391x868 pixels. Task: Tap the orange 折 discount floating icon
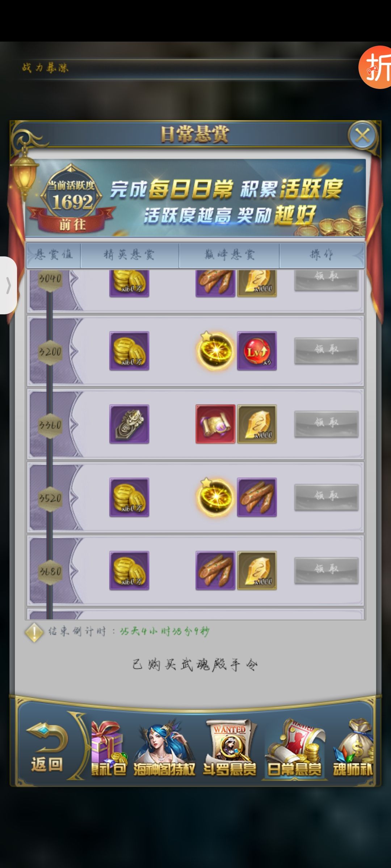click(x=375, y=67)
